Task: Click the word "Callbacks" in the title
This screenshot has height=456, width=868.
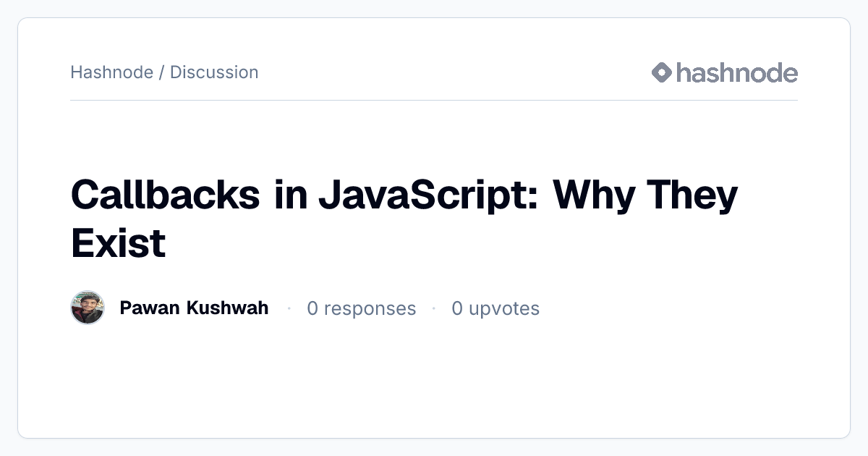Action: [166, 194]
